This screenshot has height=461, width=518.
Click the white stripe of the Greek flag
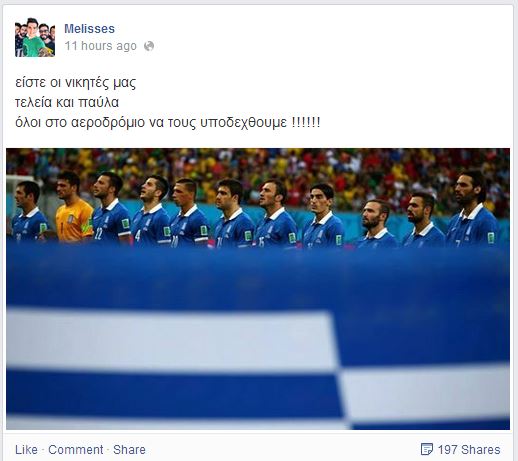[170, 340]
